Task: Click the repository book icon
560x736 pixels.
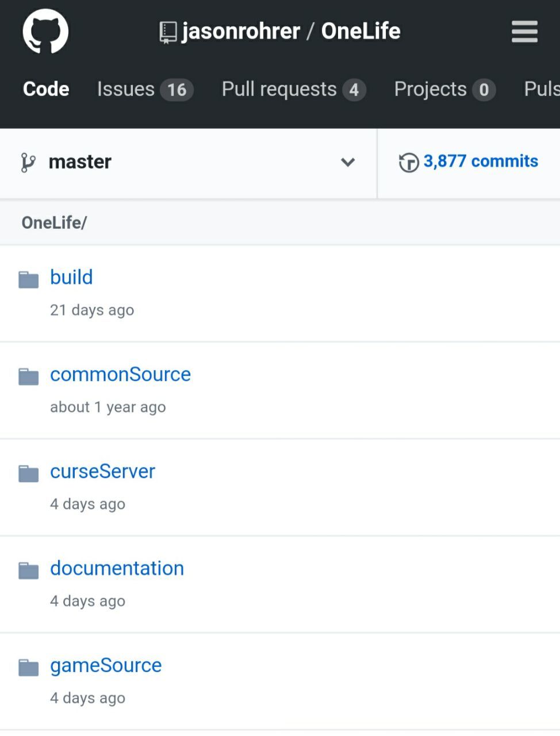Action: pyautogui.click(x=168, y=33)
